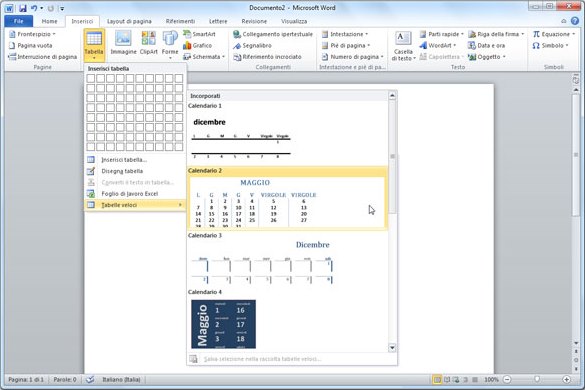Open the Equazione dropdown arrow
Image resolution: width=585 pixels, height=390 pixels.
click(x=573, y=34)
